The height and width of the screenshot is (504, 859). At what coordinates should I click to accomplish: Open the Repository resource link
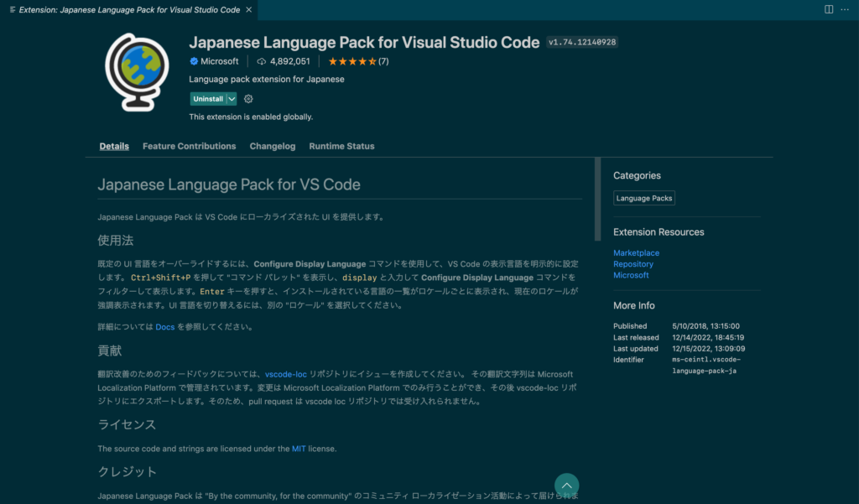tap(633, 264)
